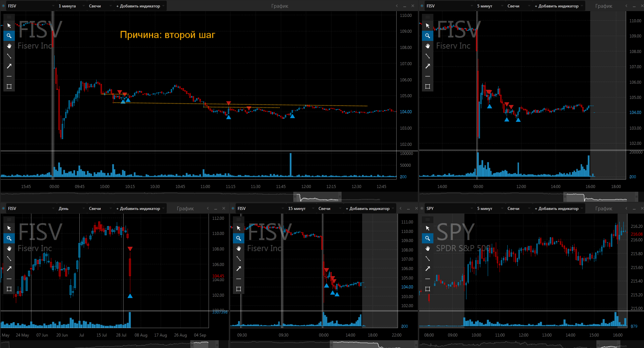Open 'Свечи' chart type dropdown in 1-minute chart
This screenshot has width=644, height=348.
coord(100,6)
